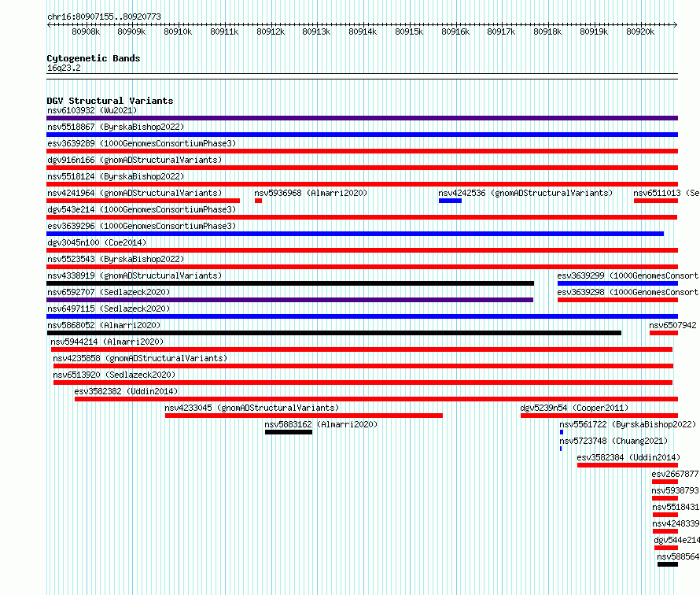Click nsv5883162 (Almarri2020) label
700x595 pixels.
tap(321, 424)
